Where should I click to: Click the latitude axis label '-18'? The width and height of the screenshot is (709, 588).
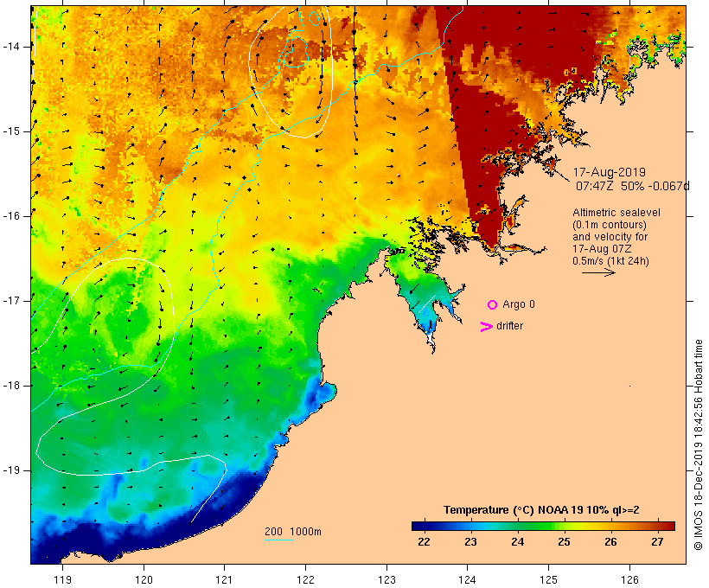pos(11,386)
